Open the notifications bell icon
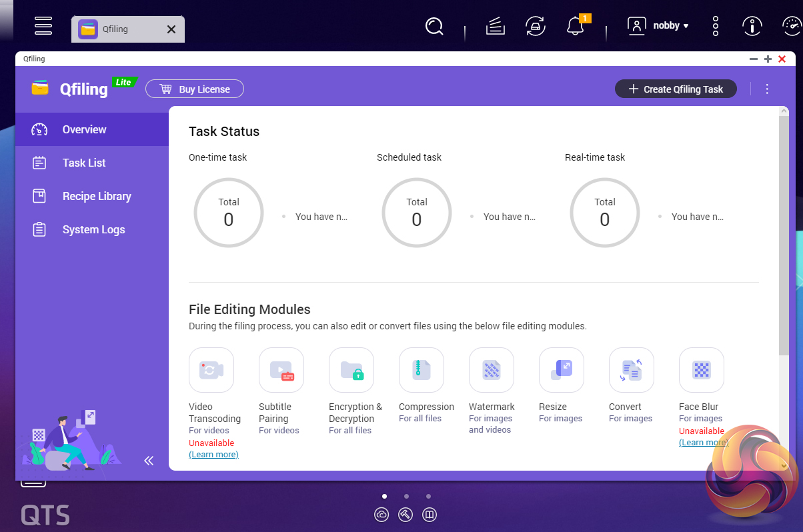 (574, 26)
